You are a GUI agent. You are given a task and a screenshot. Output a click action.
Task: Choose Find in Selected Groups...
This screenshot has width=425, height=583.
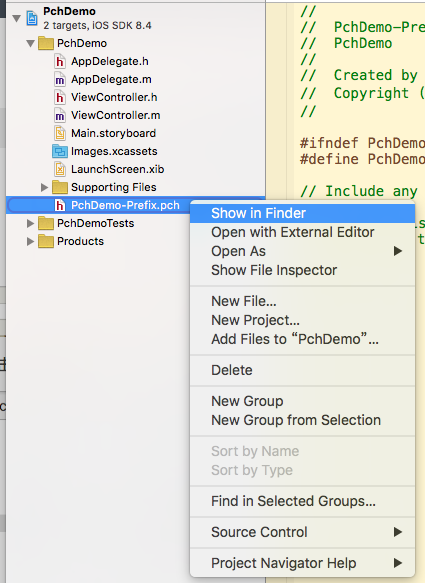[302, 501]
